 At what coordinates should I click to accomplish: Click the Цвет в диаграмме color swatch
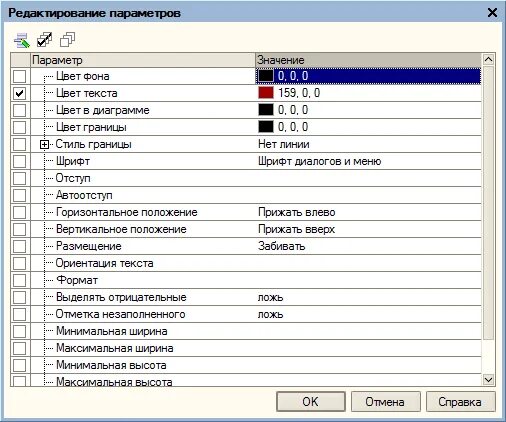(266, 110)
